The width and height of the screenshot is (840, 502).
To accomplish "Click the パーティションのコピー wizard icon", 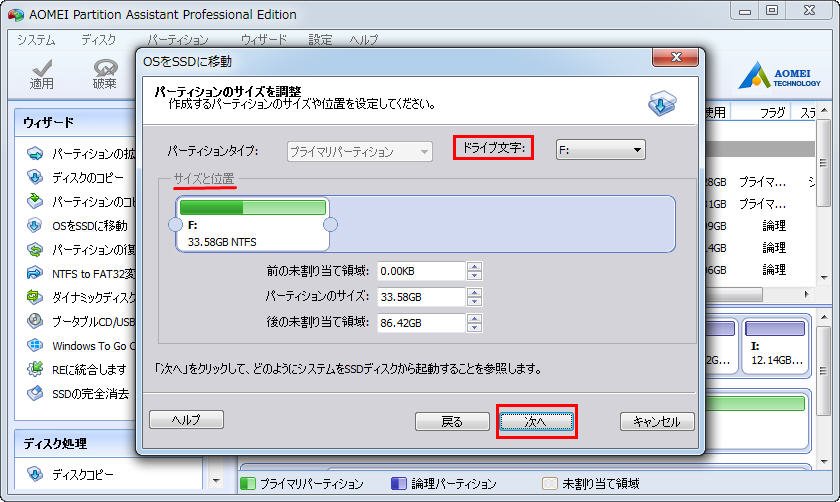I will pos(35,201).
